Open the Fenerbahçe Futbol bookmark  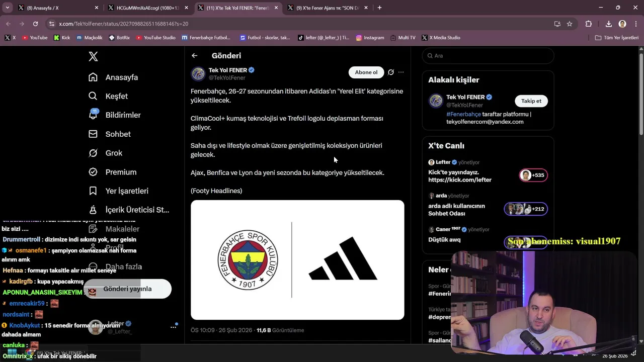coord(206,38)
